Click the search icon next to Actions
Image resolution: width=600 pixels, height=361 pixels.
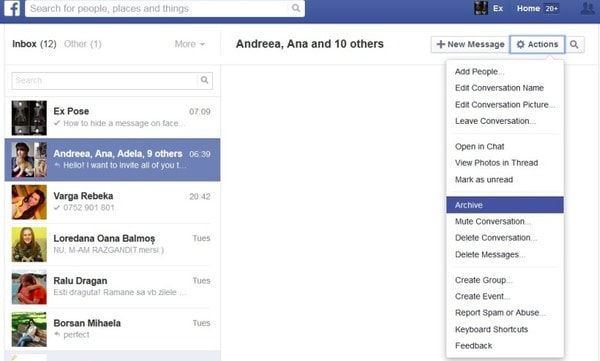point(574,44)
